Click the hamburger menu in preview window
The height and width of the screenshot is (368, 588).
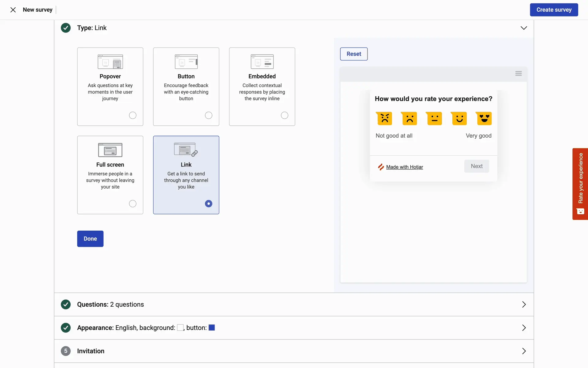[518, 74]
